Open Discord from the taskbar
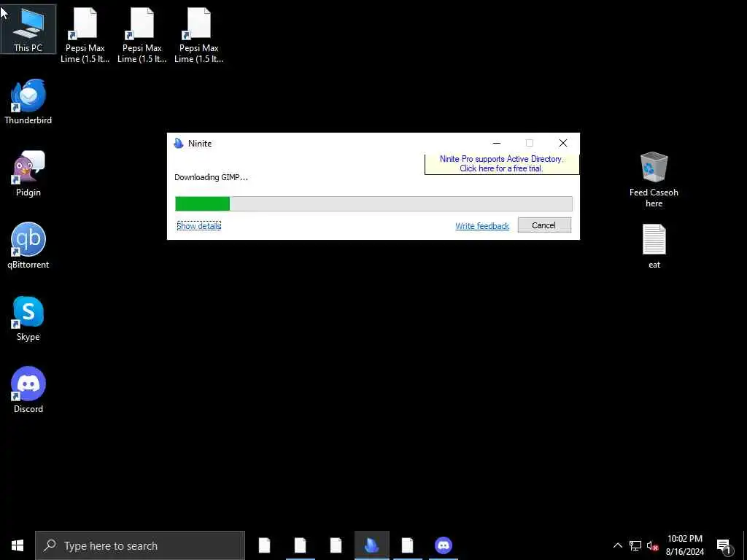This screenshot has width=747, height=560. 443,545
